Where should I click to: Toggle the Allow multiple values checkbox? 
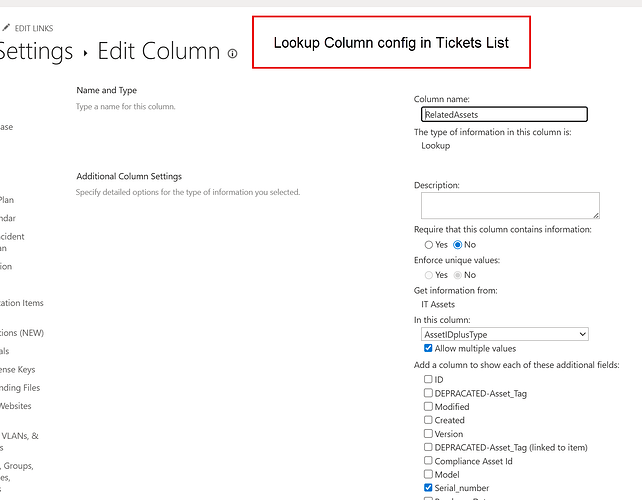(x=429, y=349)
